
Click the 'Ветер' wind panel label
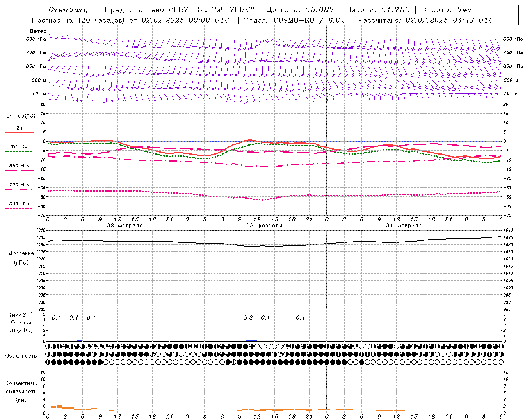coord(38,31)
